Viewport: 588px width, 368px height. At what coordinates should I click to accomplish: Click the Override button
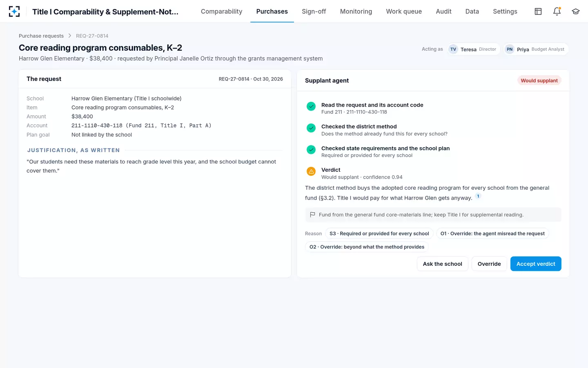point(489,264)
